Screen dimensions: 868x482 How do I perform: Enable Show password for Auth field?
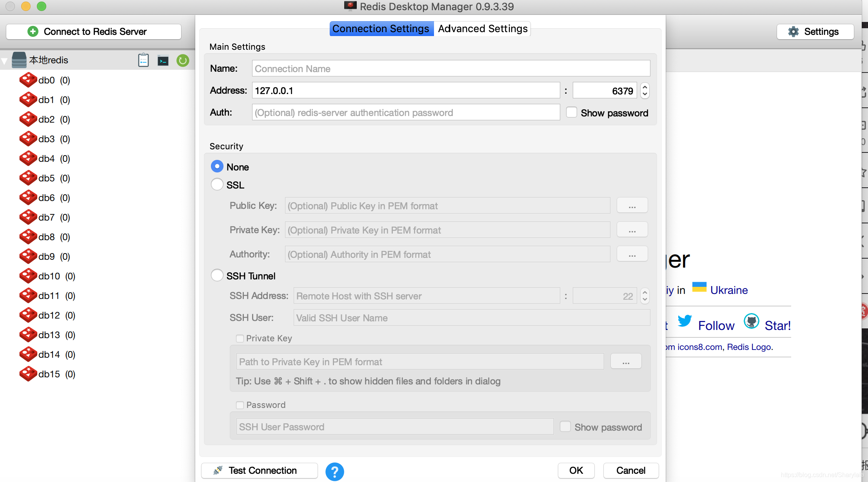572,112
